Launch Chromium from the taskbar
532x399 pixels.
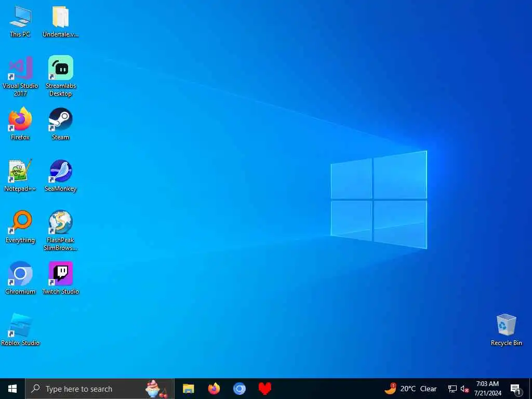[x=239, y=389]
